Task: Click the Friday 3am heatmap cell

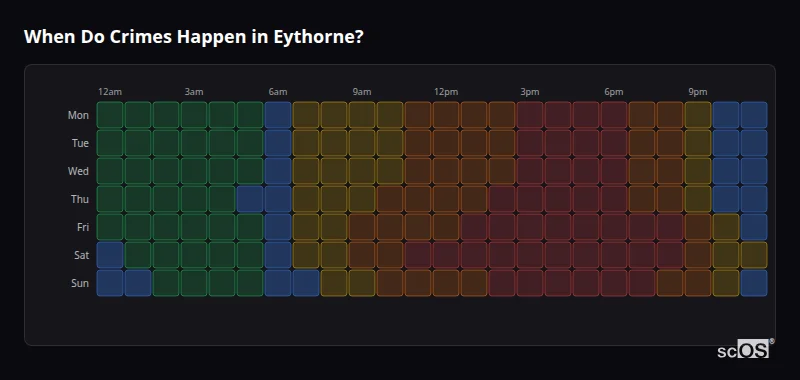Action: point(194,227)
